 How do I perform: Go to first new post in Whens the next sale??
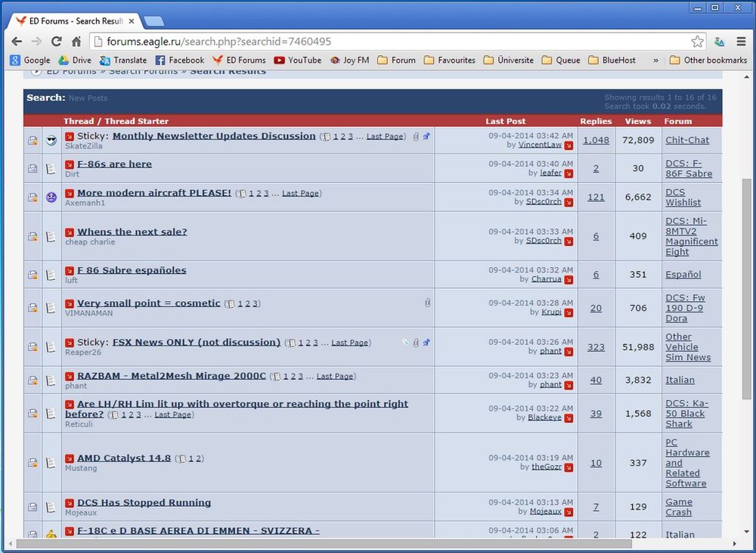[x=70, y=232]
